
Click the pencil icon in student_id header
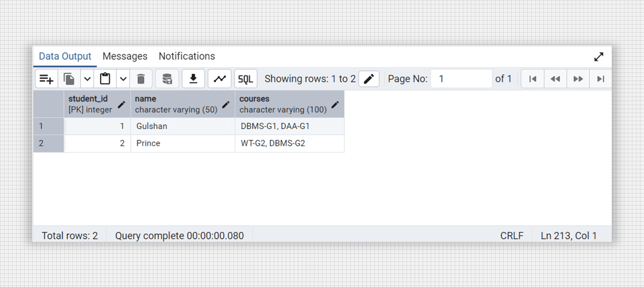(x=121, y=105)
